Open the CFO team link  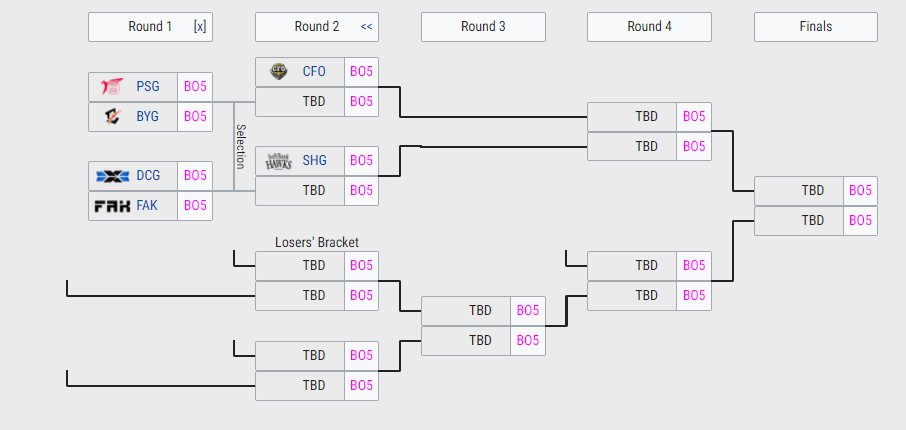coord(314,72)
